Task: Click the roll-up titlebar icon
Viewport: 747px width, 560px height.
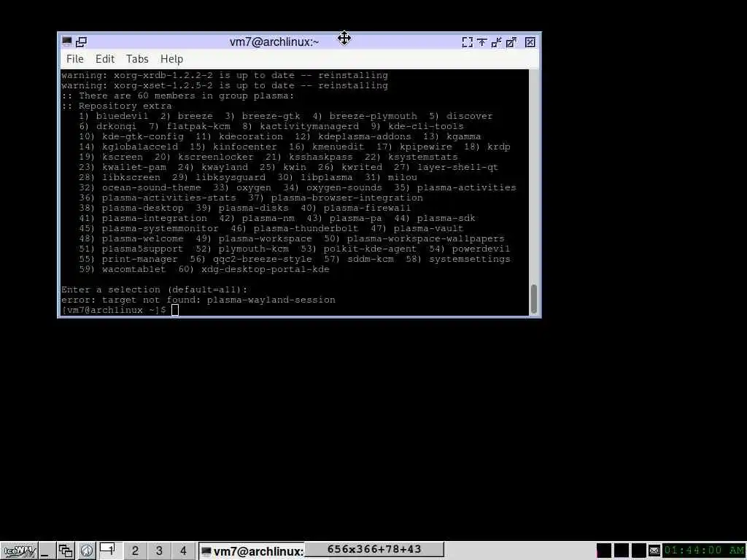Action: (481, 42)
